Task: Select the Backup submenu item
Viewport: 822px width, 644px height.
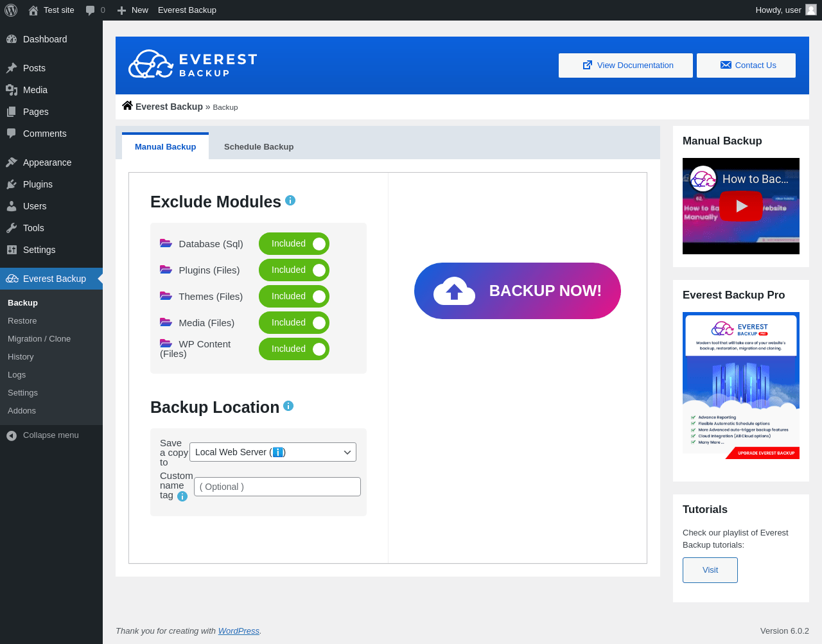Action: (51, 303)
